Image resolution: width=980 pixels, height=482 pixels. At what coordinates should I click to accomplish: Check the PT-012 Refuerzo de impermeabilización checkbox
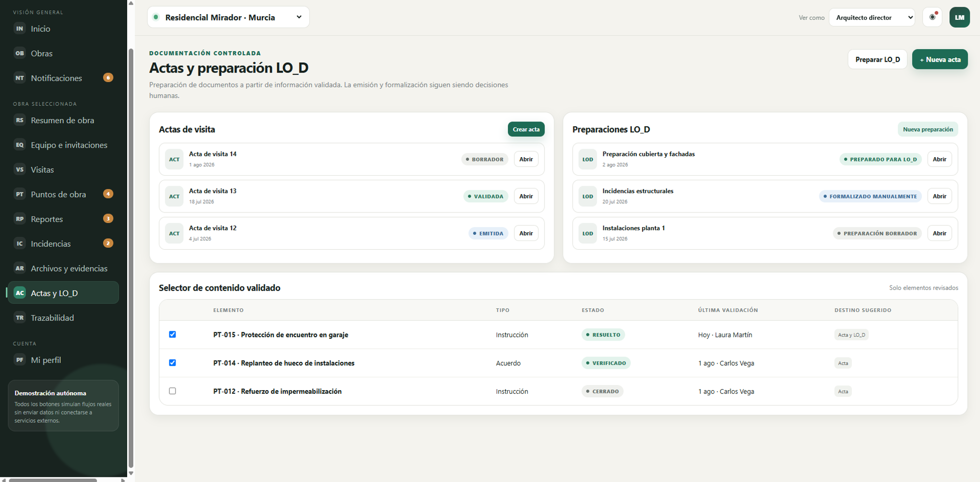(x=173, y=391)
